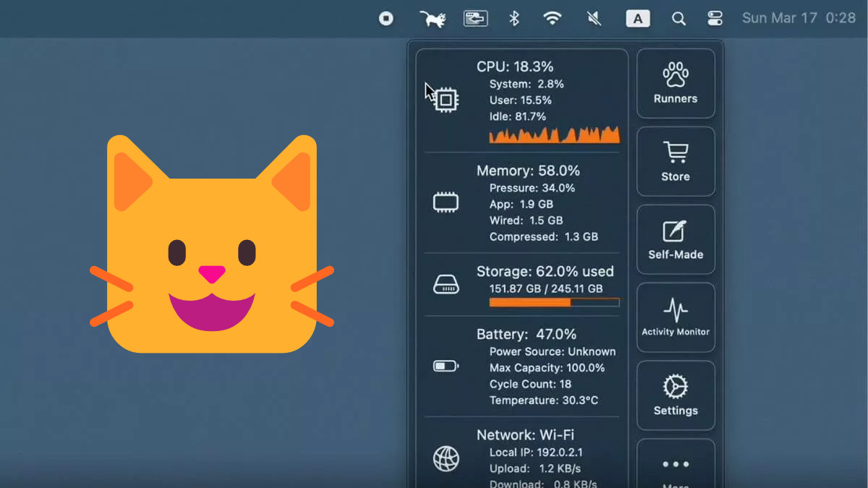Unmute sound via the muted speaker icon
The image size is (868, 488).
tap(594, 19)
